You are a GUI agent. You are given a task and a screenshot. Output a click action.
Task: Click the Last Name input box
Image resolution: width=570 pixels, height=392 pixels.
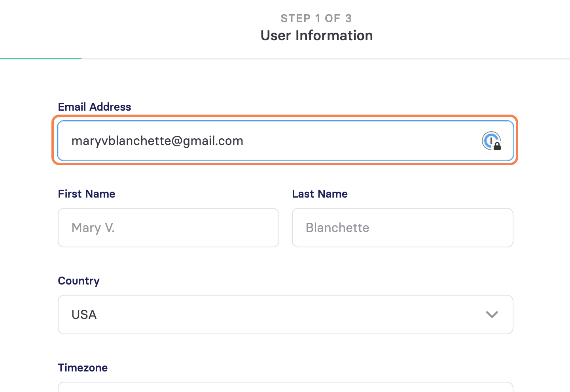(x=403, y=228)
